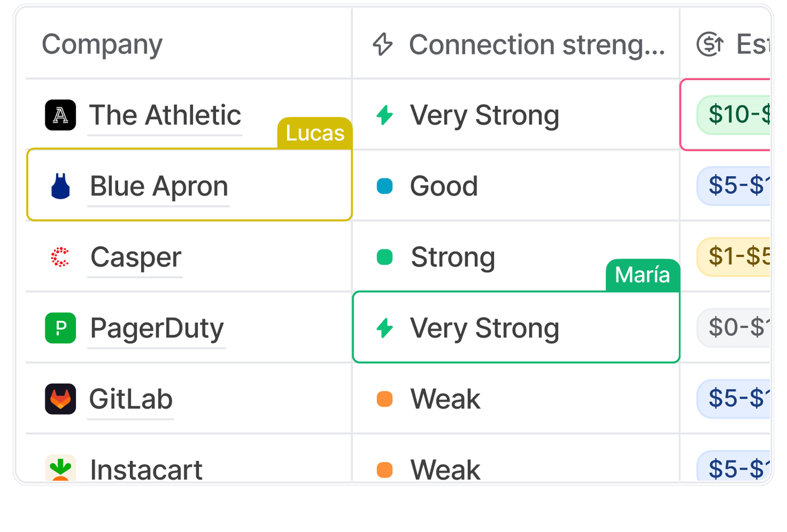
Task: Open the GitLab company record
Action: point(131,399)
